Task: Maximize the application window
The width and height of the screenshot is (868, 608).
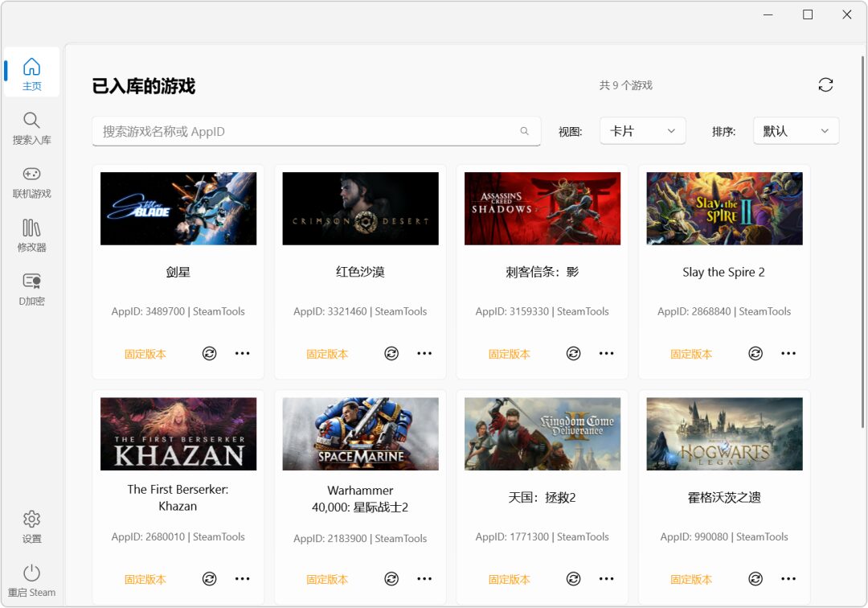Action: coord(808,14)
